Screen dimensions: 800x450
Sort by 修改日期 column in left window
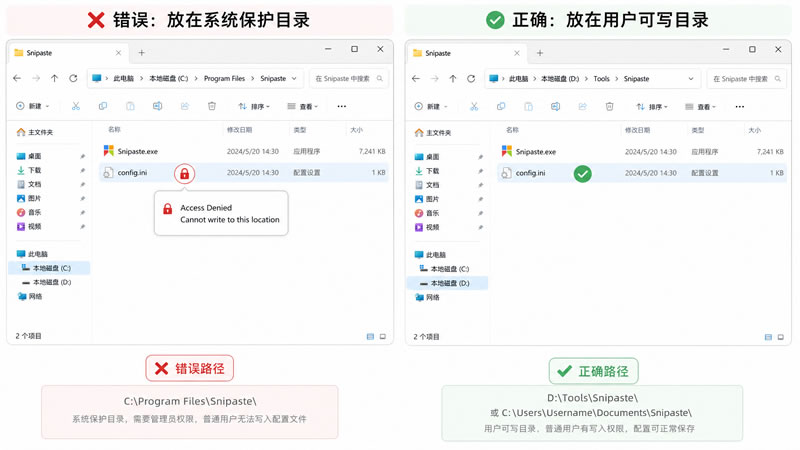pyautogui.click(x=240, y=130)
